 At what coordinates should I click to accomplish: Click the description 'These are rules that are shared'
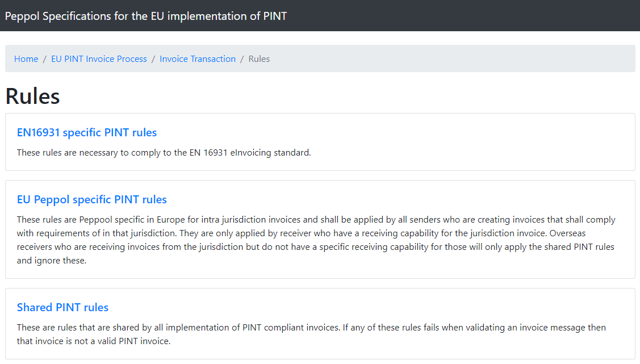(311, 334)
